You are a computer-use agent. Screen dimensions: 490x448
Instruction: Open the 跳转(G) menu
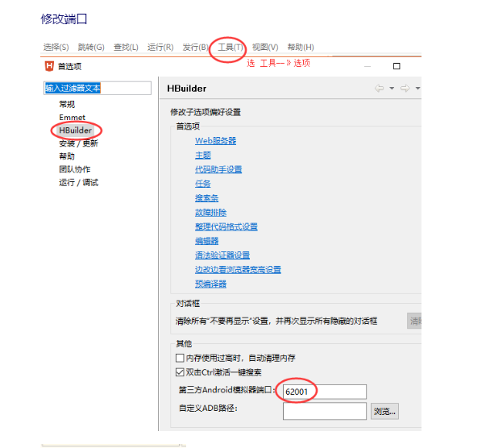click(91, 48)
